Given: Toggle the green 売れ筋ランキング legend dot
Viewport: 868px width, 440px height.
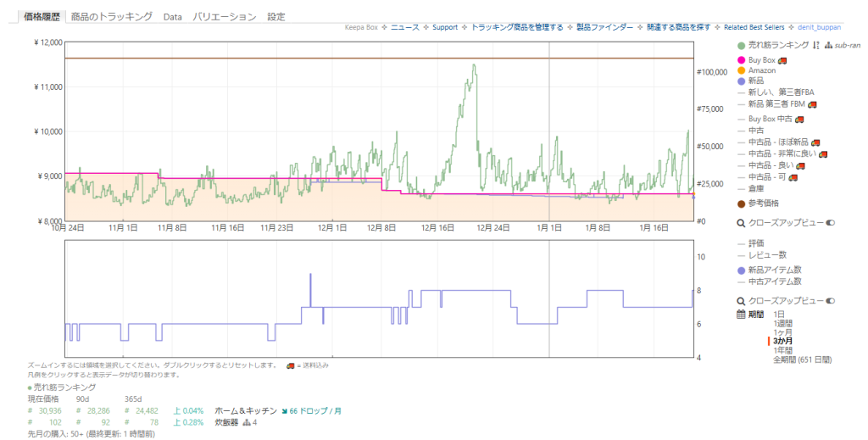Looking at the screenshot, I should (x=742, y=45).
